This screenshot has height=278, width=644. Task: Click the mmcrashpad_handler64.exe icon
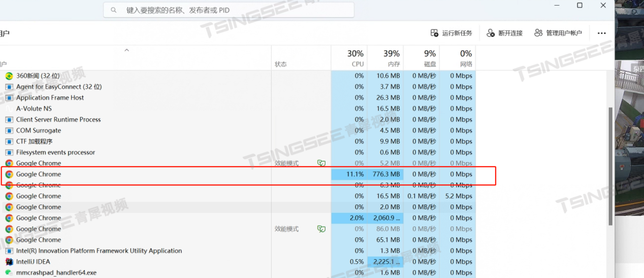[x=9, y=272]
